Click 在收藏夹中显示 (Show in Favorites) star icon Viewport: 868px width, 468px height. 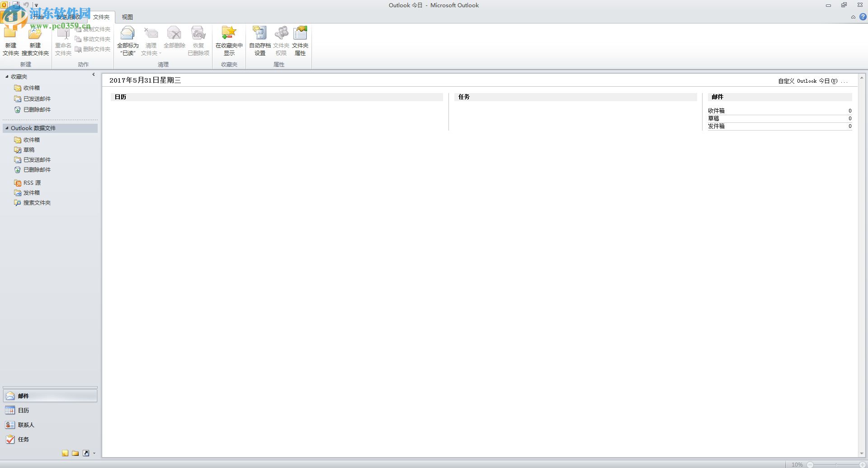229,42
